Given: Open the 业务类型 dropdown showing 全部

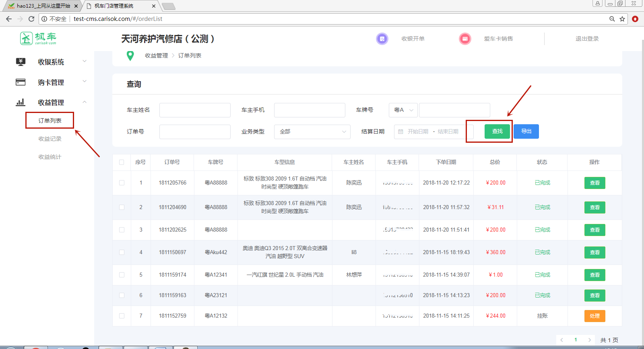Looking at the screenshot, I should click(312, 132).
